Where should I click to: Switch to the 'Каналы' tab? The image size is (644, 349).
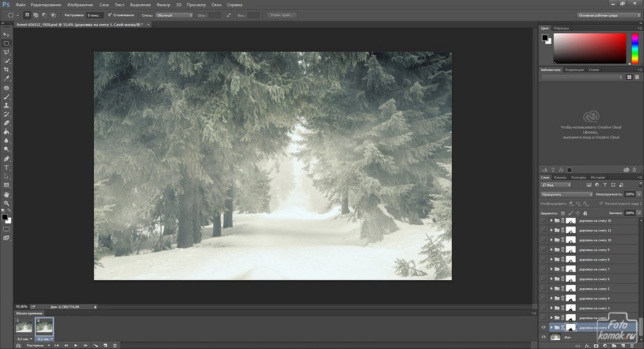(560, 177)
